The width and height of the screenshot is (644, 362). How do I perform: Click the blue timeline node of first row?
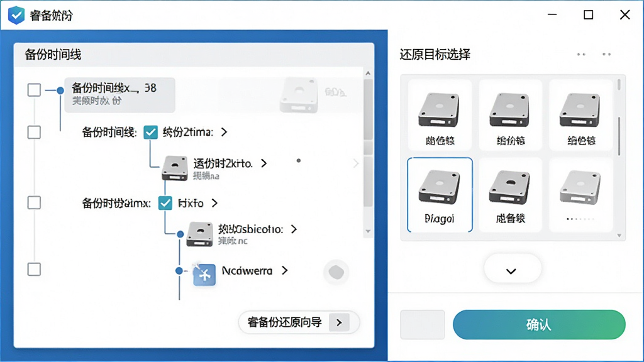(x=60, y=90)
